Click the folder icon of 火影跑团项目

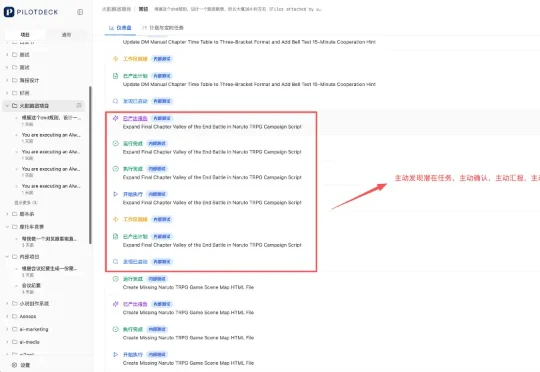[x=14, y=105]
